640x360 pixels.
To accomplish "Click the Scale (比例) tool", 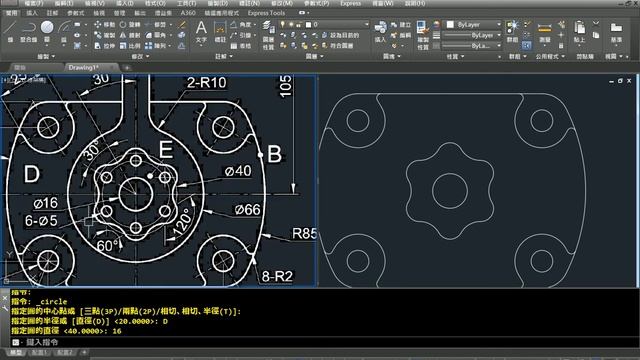I will 130,46.
